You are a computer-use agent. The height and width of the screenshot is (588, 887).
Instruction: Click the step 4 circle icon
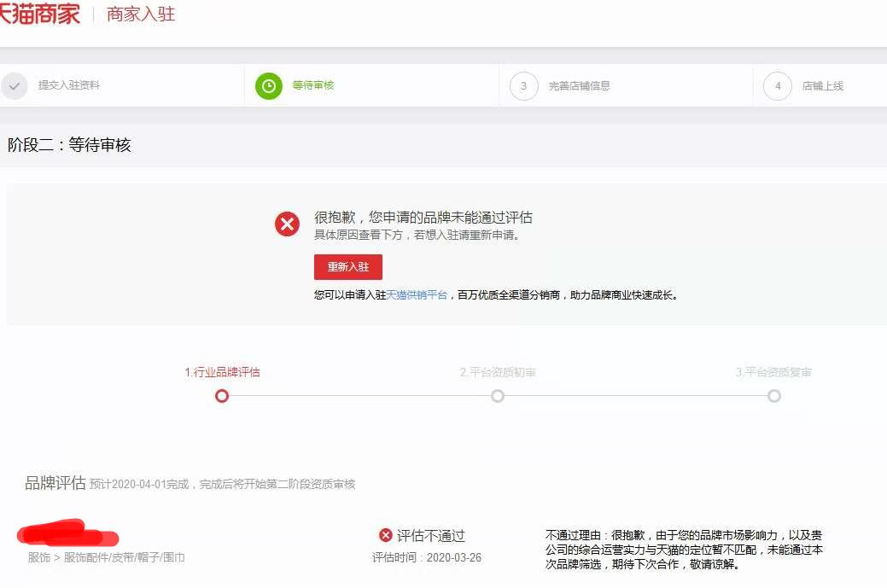[777, 85]
